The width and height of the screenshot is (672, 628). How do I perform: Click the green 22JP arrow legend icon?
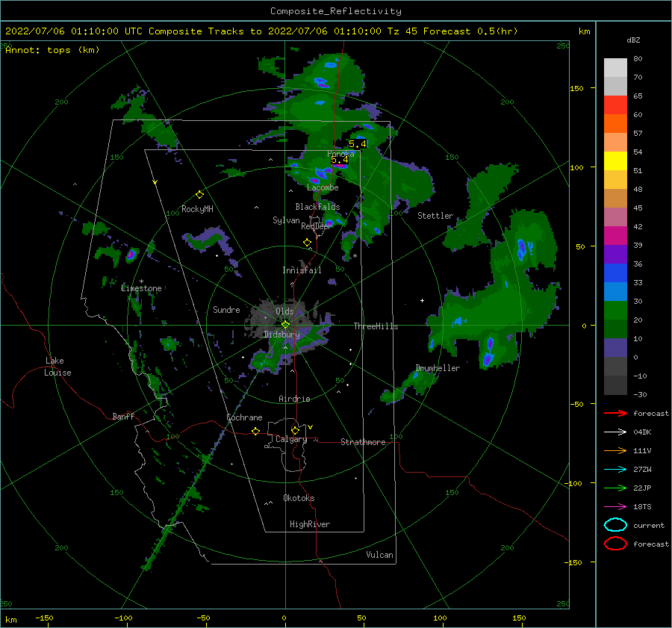pos(615,488)
